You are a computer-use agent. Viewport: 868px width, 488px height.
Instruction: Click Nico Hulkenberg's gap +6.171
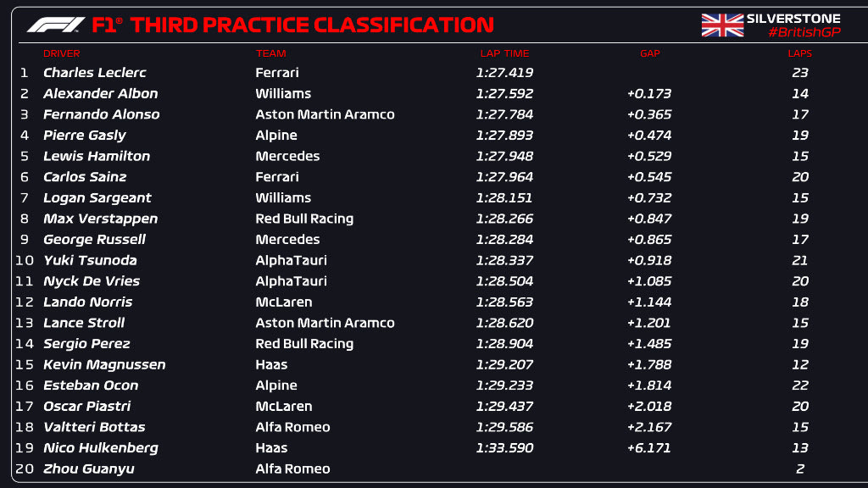[x=649, y=448]
